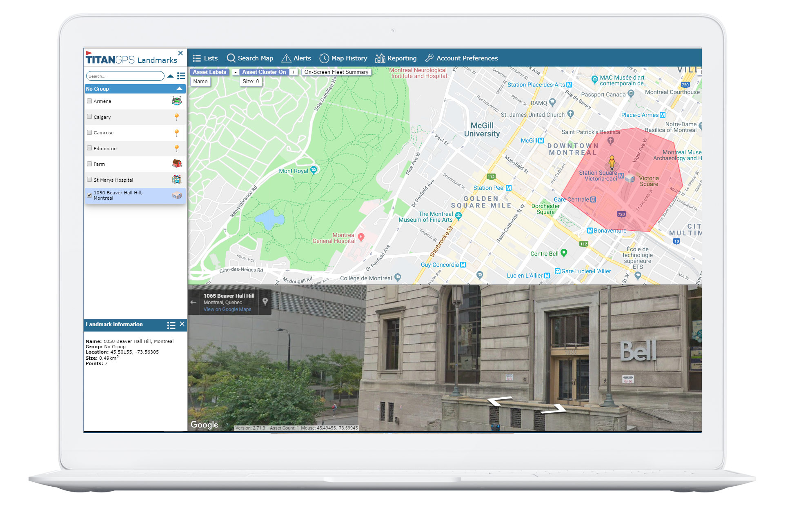Click the Street View back arrow
This screenshot has height=532, width=792.
coord(194,302)
